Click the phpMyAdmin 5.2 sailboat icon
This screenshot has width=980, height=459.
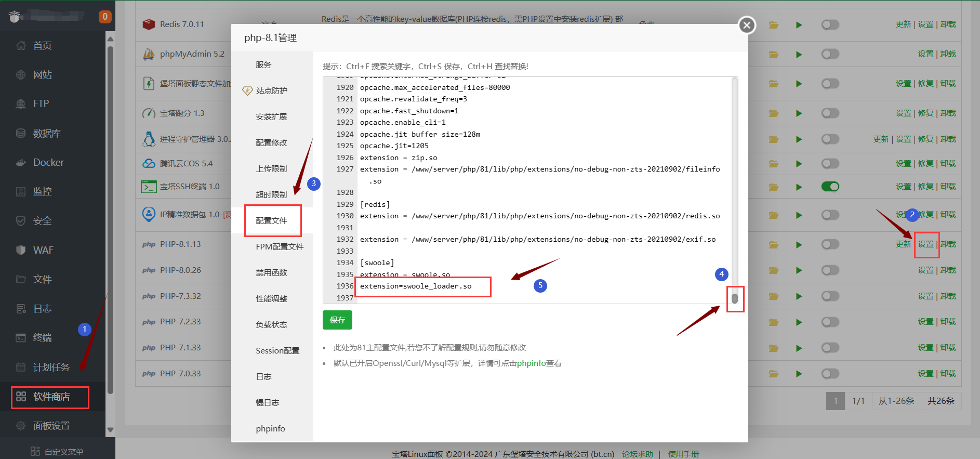coord(149,54)
